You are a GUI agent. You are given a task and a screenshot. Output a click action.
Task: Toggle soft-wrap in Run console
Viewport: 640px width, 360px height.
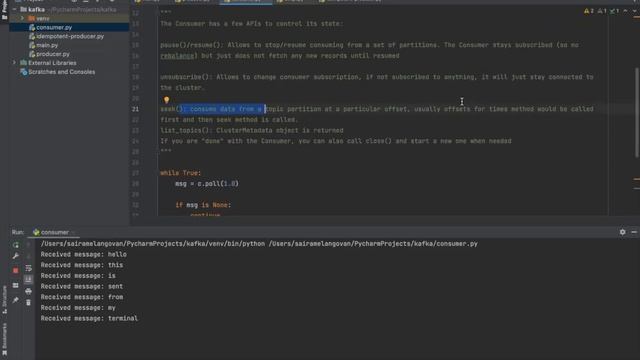(28, 268)
